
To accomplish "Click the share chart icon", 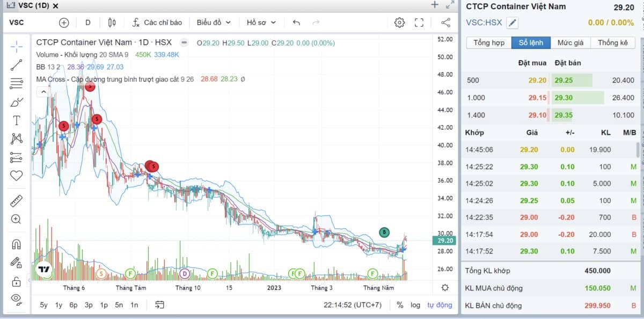I will point(445,23).
